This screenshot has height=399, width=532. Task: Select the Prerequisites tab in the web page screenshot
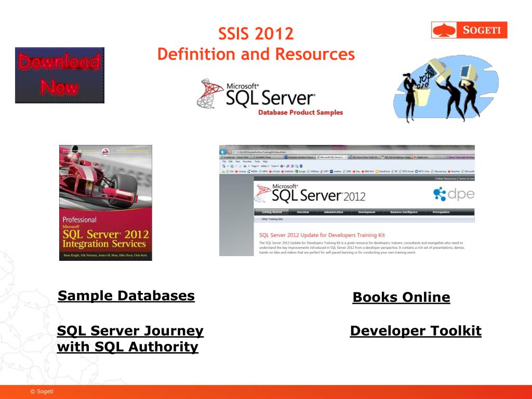441,212
